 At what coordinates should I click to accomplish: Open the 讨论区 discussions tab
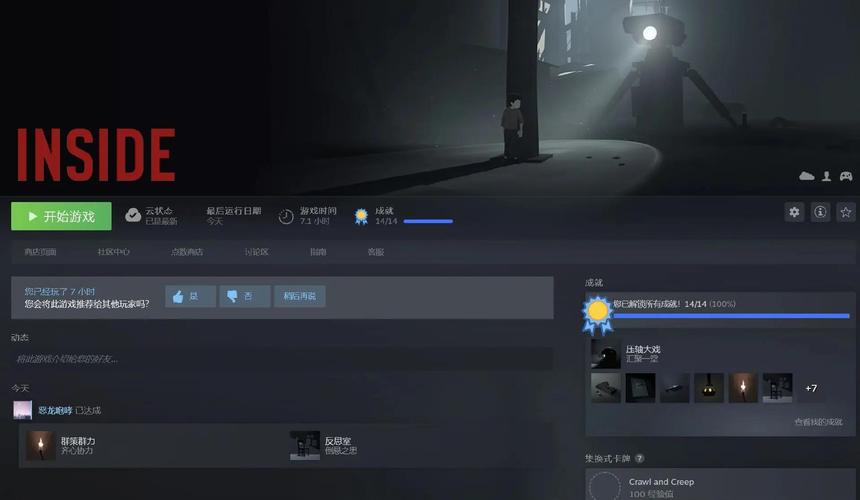pyautogui.click(x=256, y=252)
